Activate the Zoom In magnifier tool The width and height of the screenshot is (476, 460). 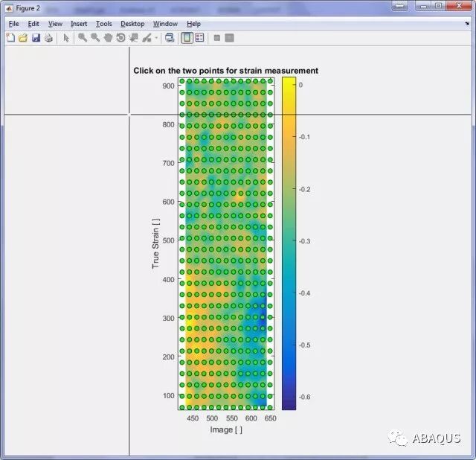(83, 38)
